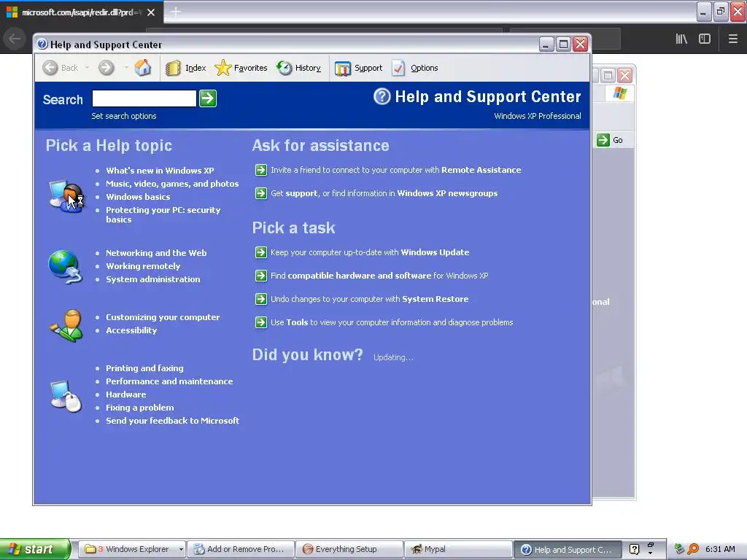Click the globe networking topic icon
747x560 pixels.
click(x=65, y=267)
